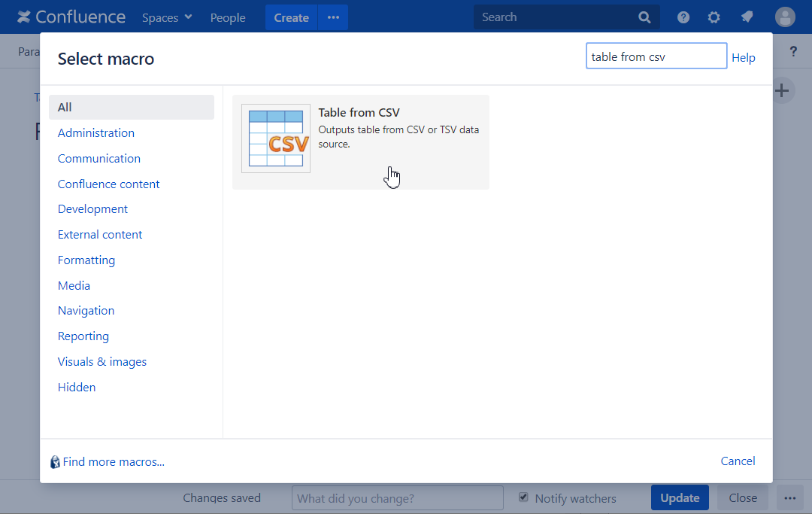Open the user profile avatar
Screen dimensions: 812x514
pos(785,17)
